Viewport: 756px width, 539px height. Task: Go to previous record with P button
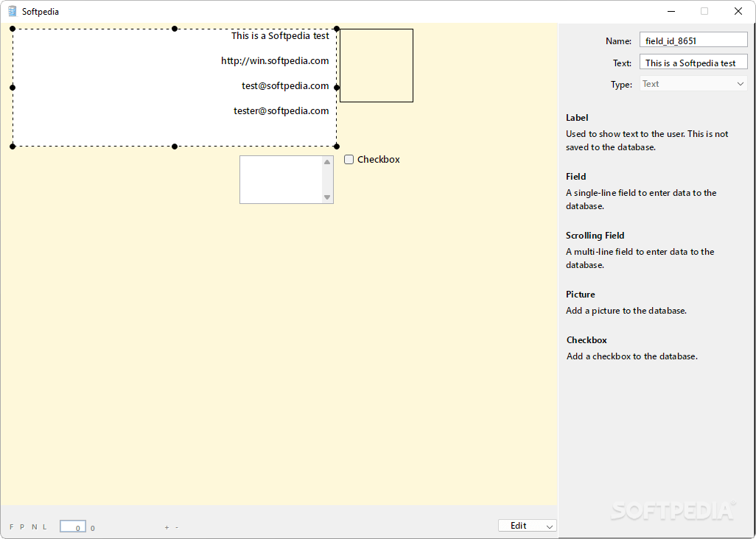22,527
